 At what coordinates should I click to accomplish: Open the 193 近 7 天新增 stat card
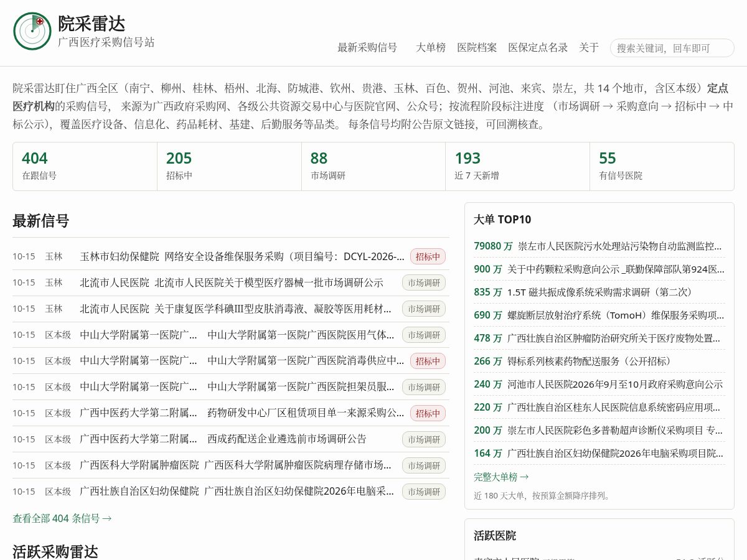coord(517,166)
